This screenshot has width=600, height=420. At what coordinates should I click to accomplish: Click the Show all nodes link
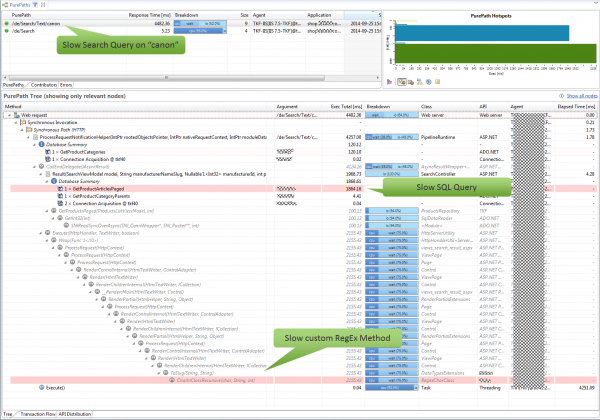(x=582, y=96)
